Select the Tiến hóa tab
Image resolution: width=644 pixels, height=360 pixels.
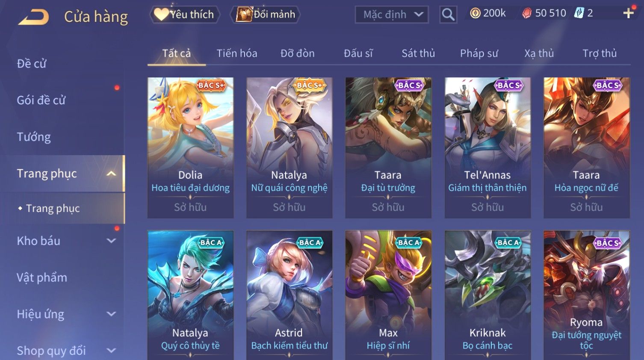click(237, 53)
